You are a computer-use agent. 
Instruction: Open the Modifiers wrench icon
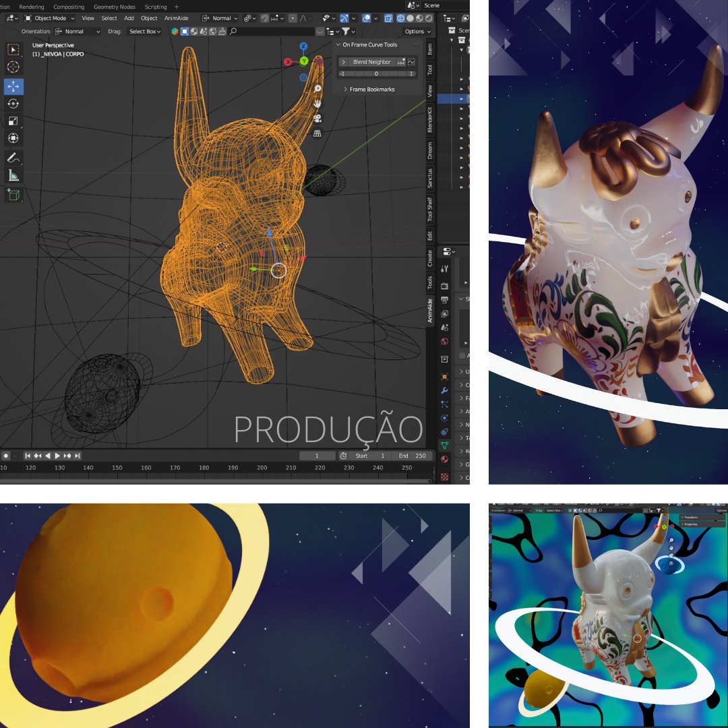click(444, 390)
